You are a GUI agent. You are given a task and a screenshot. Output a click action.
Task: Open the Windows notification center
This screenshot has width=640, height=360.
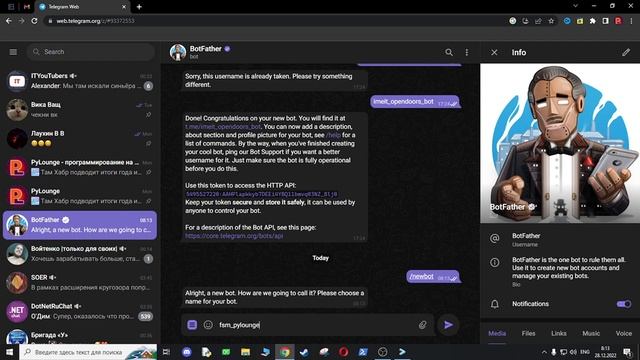pos(627,352)
